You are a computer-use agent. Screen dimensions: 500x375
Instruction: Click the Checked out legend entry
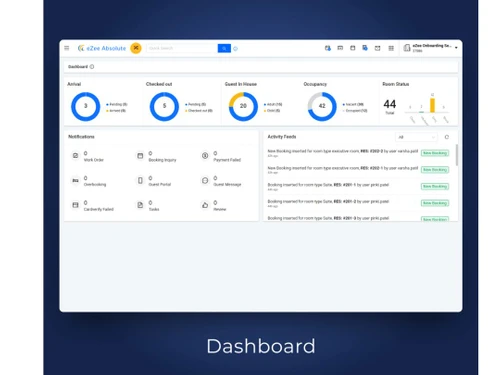pyautogui.click(x=199, y=111)
